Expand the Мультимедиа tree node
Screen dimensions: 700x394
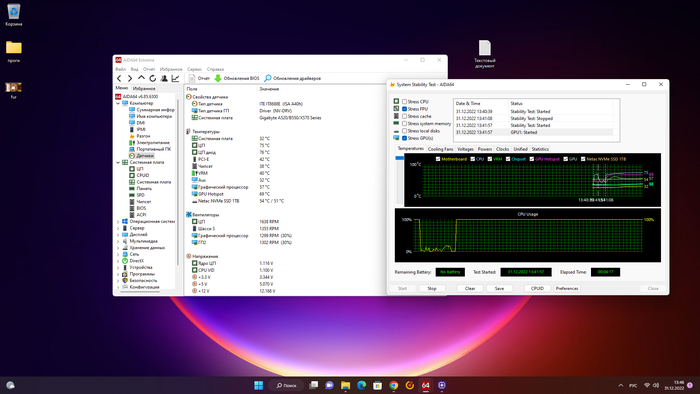(x=118, y=241)
